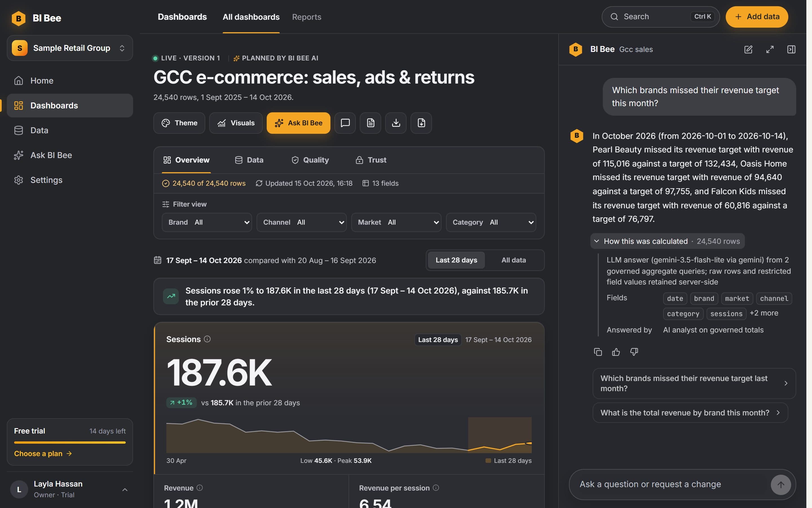Image resolution: width=812 pixels, height=508 pixels.
Task: Open Home in the sidebar
Action: click(x=70, y=81)
